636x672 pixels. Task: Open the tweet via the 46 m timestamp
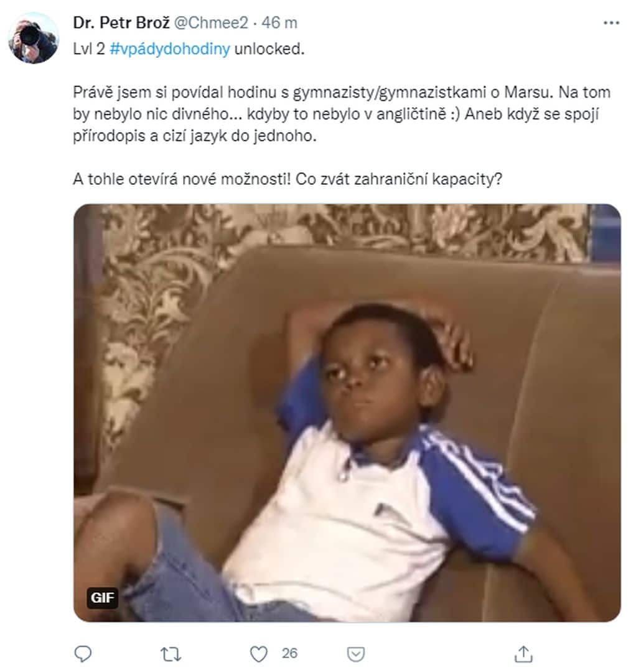(x=279, y=23)
